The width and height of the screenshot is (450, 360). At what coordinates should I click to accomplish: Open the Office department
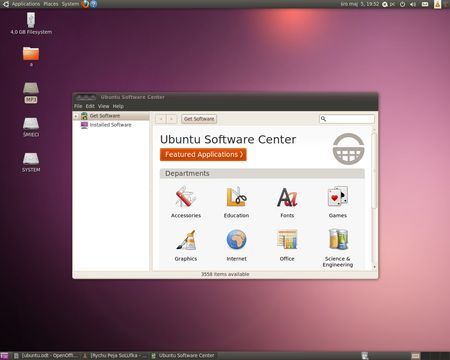[287, 245]
